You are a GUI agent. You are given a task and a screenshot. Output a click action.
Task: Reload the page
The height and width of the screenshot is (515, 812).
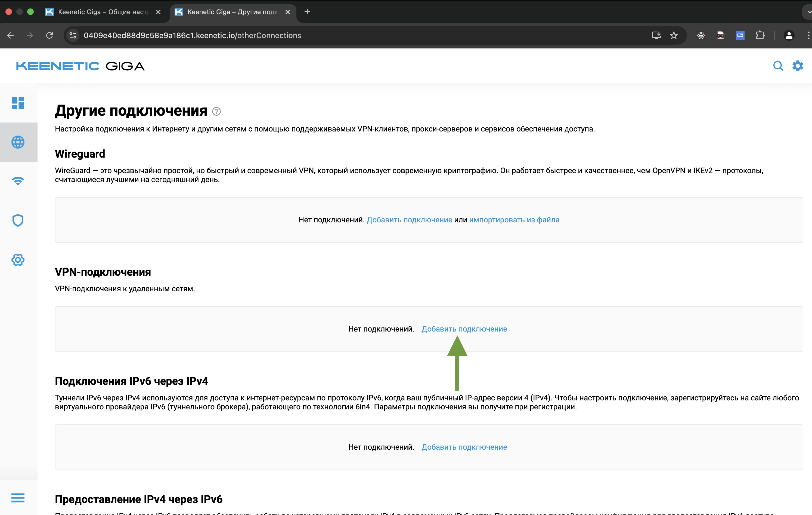pyautogui.click(x=49, y=35)
